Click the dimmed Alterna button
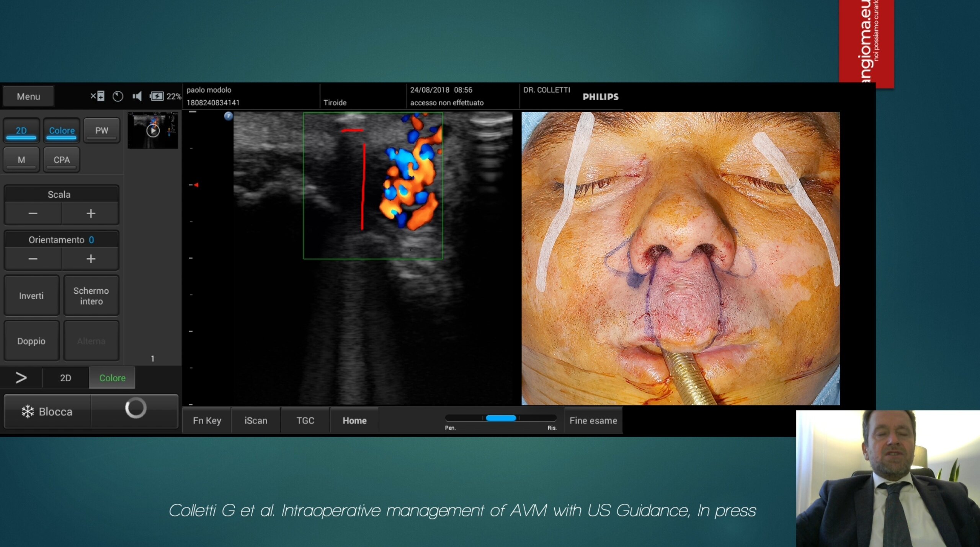 click(91, 341)
